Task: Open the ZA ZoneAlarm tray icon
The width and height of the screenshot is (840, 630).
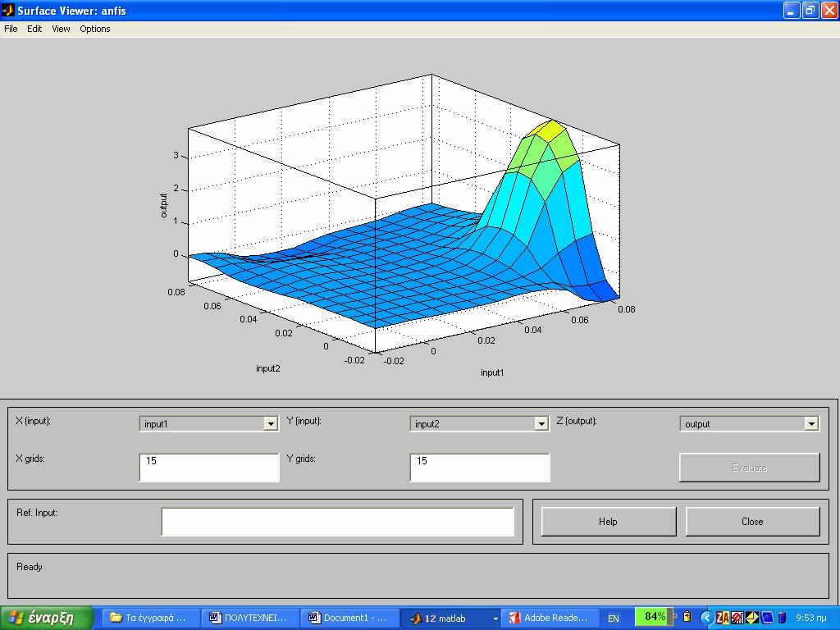Action: click(x=722, y=619)
